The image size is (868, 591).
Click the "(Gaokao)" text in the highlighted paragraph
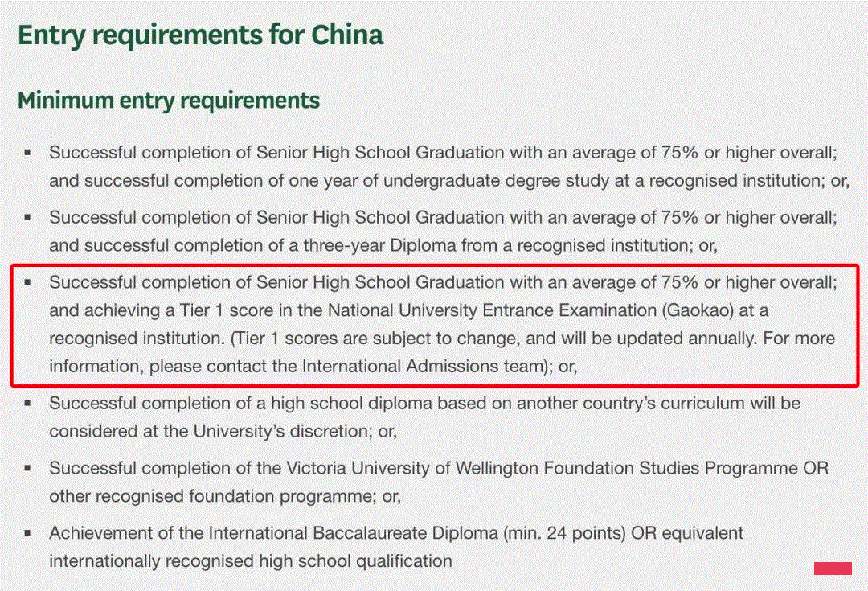pyautogui.click(x=698, y=310)
